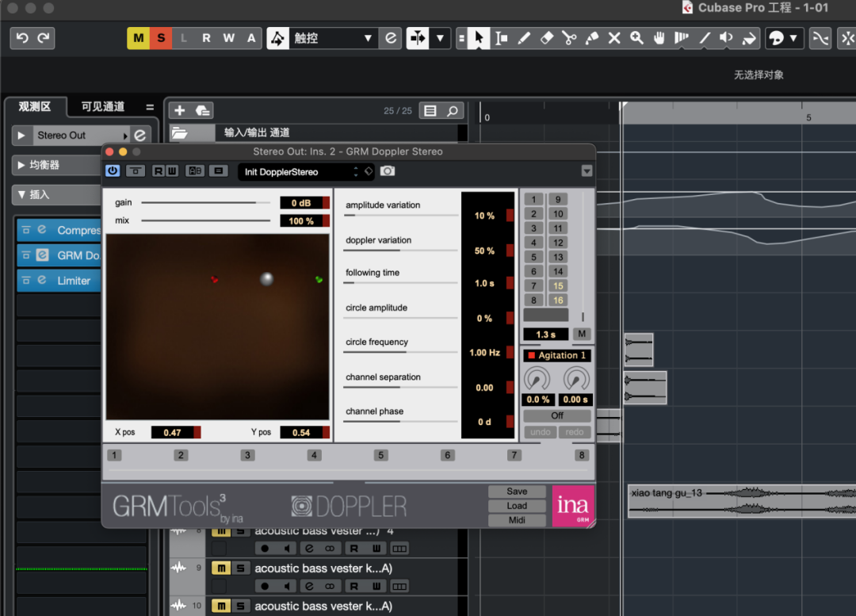Toggle global Read R automation button
The height and width of the screenshot is (616, 856).
[206, 38]
